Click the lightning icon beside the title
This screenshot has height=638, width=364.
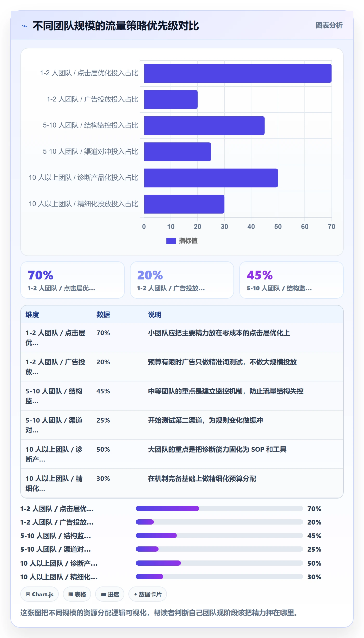click(25, 26)
